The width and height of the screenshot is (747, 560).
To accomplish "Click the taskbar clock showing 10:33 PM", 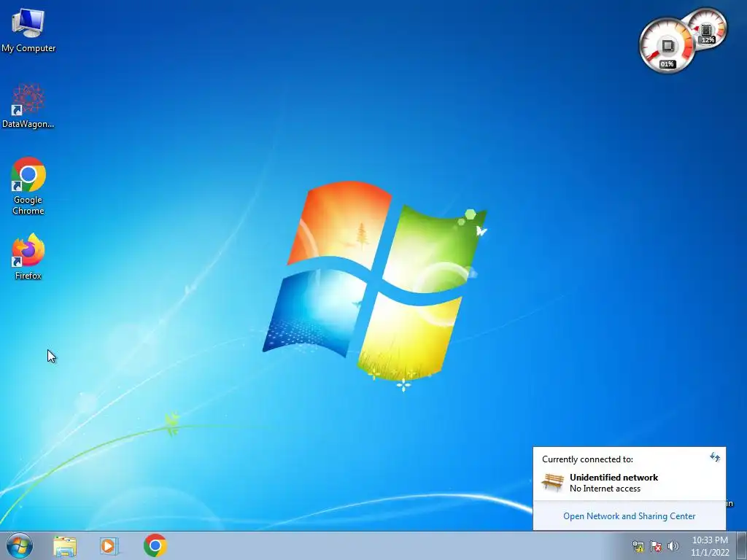I will [710, 540].
